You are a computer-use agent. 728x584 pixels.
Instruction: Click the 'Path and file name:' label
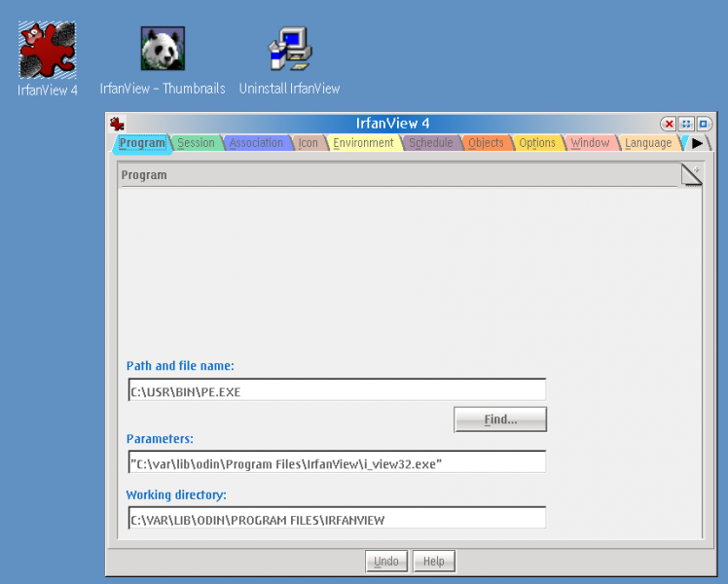[180, 366]
